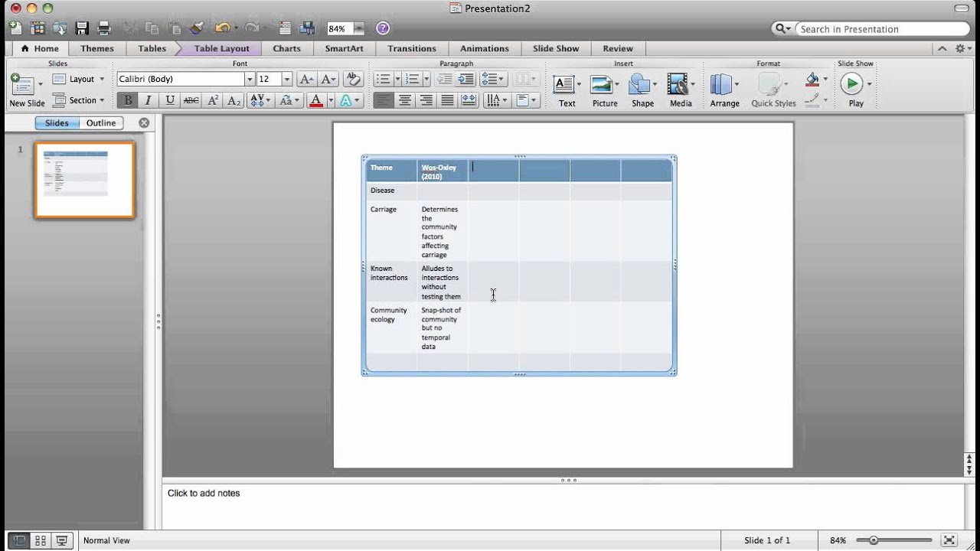980x551 pixels.
Task: Insert a Picture
Action: coord(604,90)
